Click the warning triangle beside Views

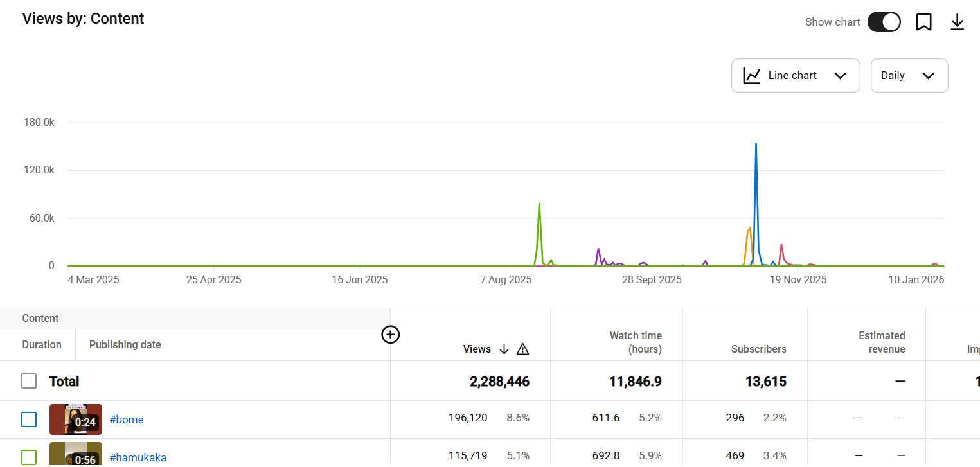point(522,349)
